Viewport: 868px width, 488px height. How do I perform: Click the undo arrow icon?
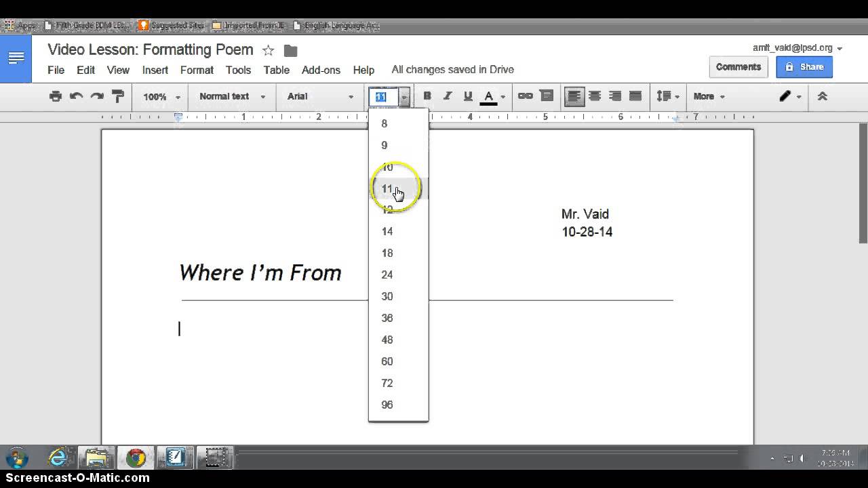76,96
